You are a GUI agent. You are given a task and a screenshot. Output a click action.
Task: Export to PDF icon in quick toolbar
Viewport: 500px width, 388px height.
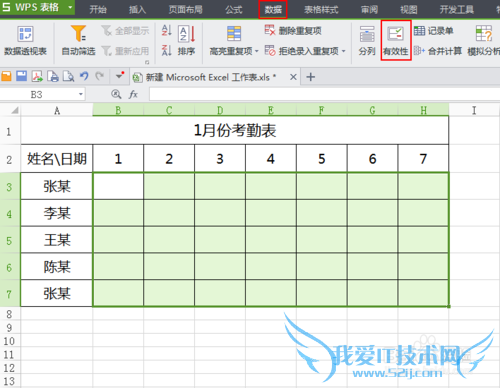[x=37, y=77]
